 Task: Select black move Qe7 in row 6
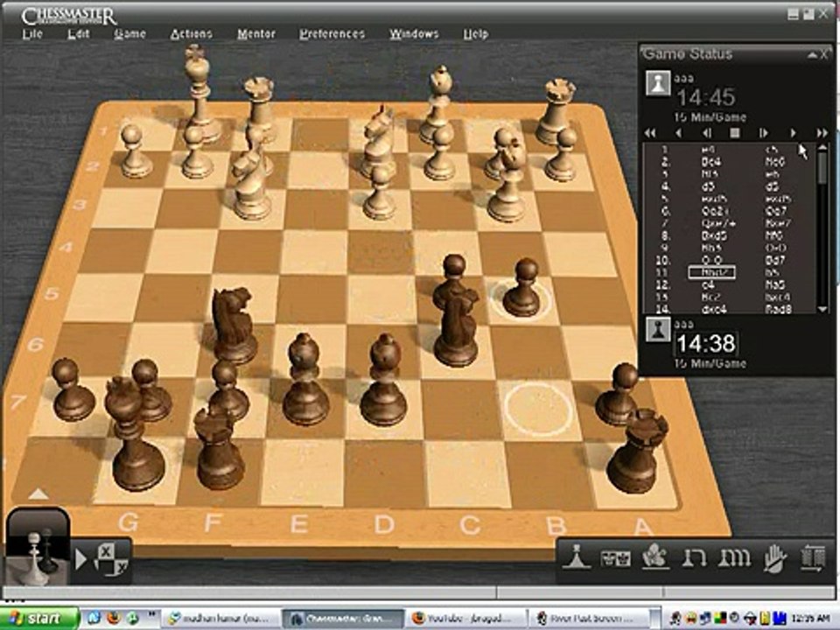pos(776,211)
